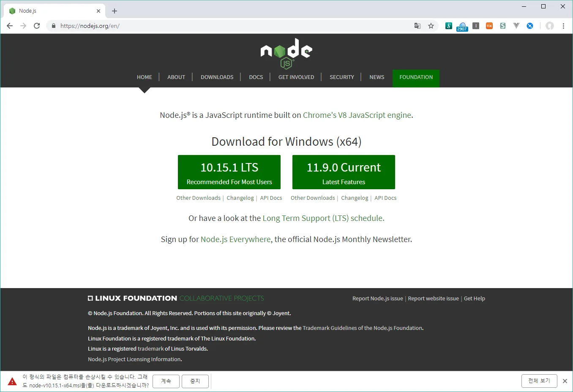The image size is (573, 392).
Task: Go to the FOUNDATION nav item
Action: point(416,77)
